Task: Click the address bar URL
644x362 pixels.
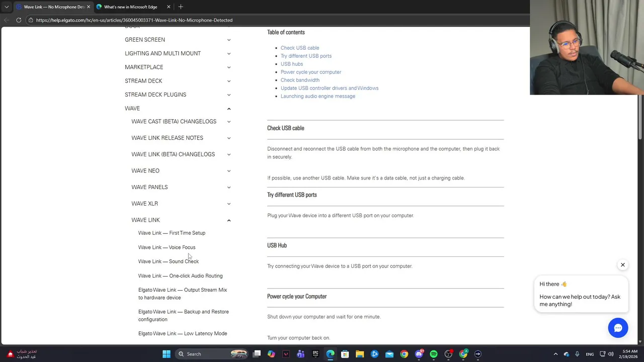Action: point(134,20)
